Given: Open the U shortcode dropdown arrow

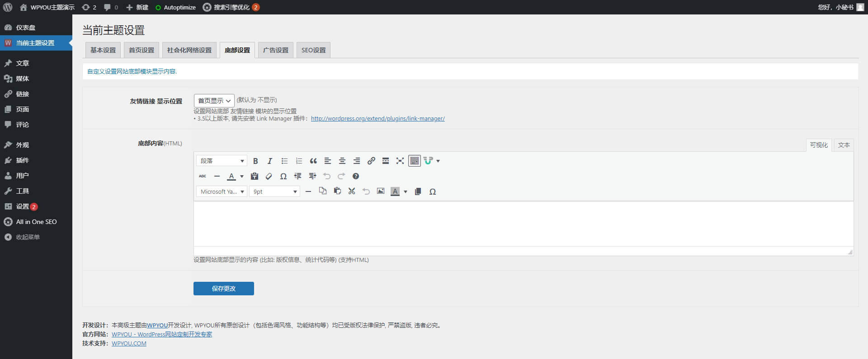Looking at the screenshot, I should (x=438, y=161).
